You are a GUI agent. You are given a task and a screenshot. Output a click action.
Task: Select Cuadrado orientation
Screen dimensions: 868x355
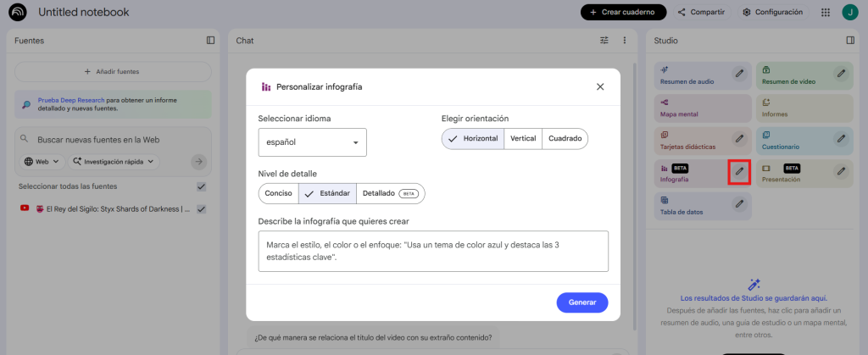[x=565, y=139]
